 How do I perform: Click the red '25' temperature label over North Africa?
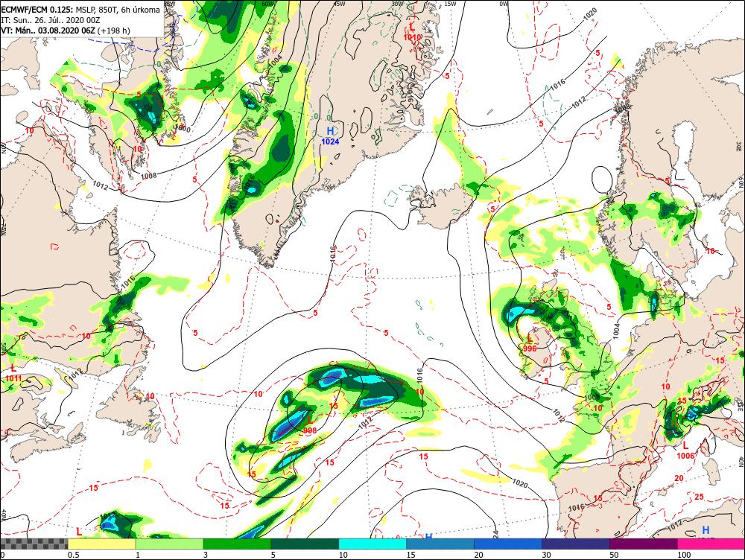699,497
